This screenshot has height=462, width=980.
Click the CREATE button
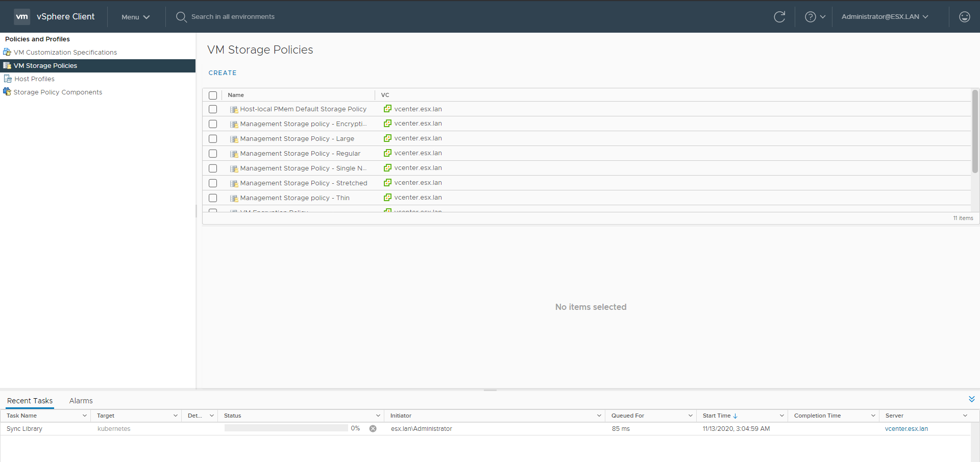coord(223,73)
